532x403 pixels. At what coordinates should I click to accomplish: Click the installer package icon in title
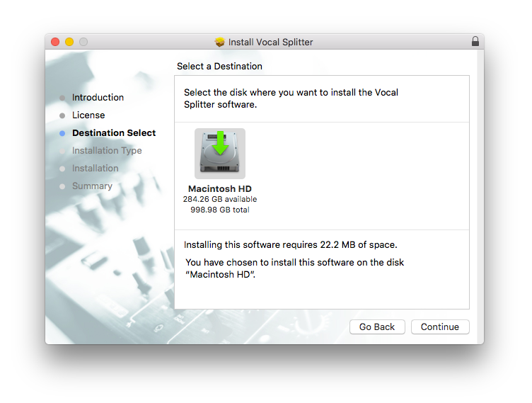pos(219,42)
